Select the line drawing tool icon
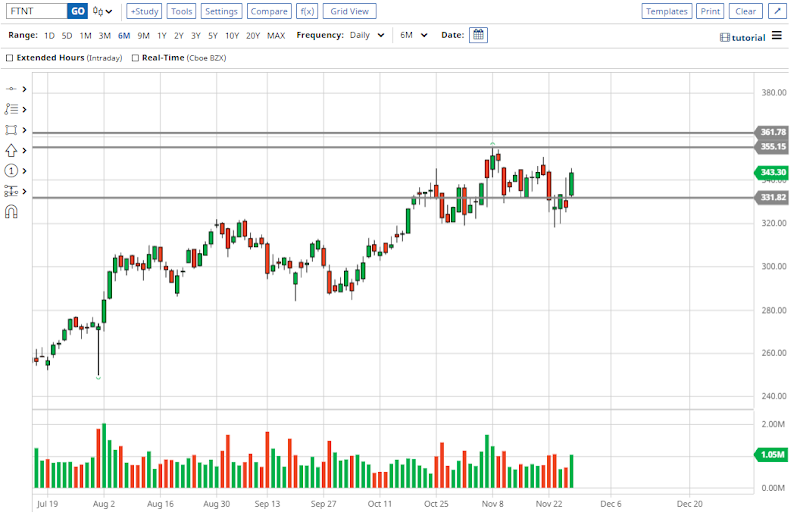 pyautogui.click(x=12, y=89)
